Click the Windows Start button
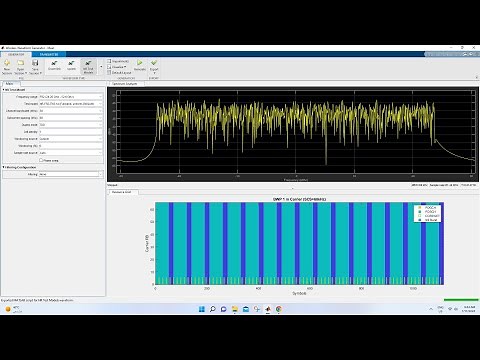 click(x=202, y=309)
